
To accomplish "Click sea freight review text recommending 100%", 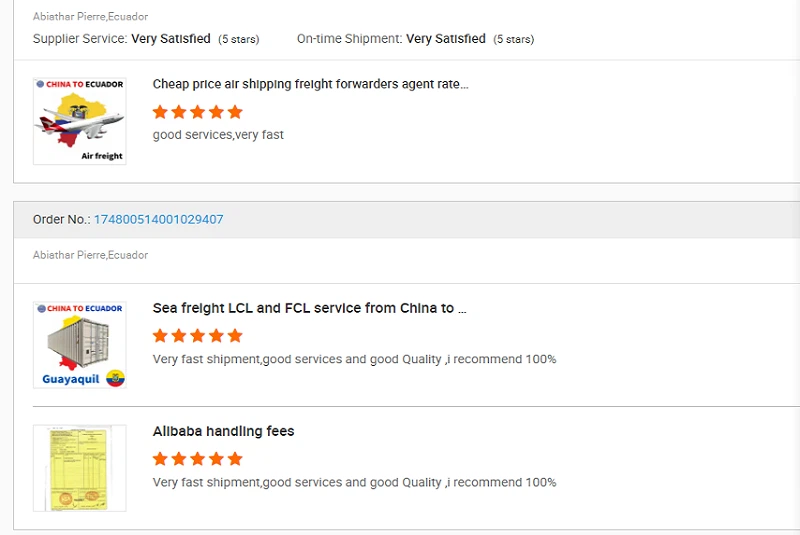I will pos(354,359).
